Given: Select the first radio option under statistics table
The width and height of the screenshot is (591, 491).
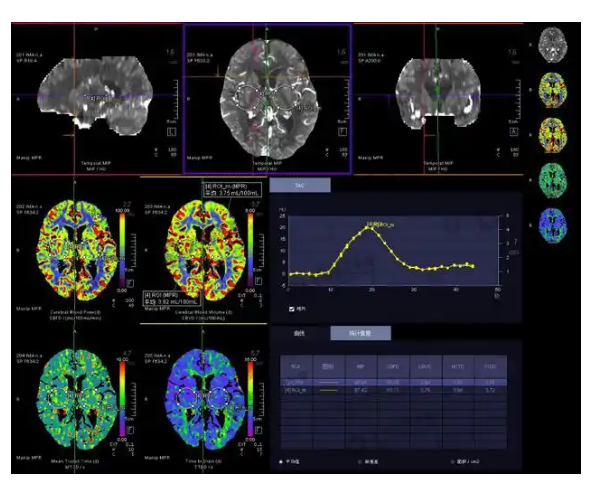Looking at the screenshot, I should [x=281, y=462].
